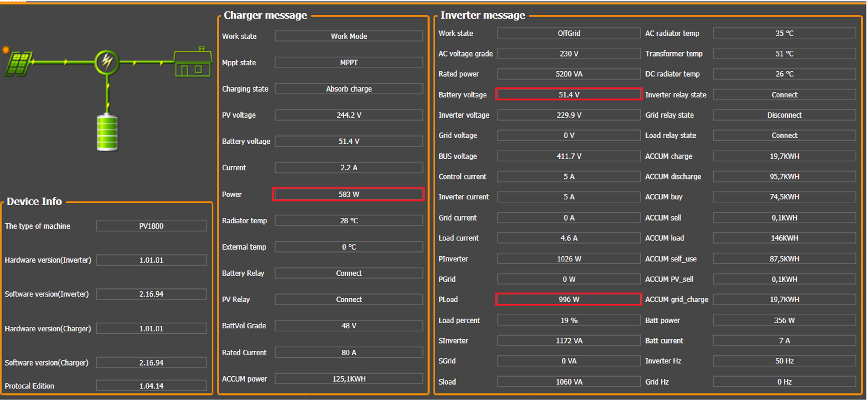The image size is (868, 401).
Task: Click the Load percent 19 % field
Action: [568, 320]
